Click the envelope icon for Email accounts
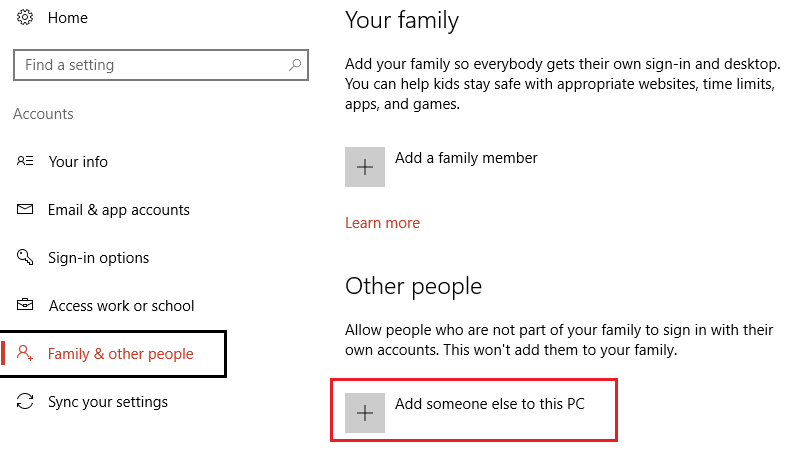Screen dimensions: 794x449 click(x=26, y=210)
